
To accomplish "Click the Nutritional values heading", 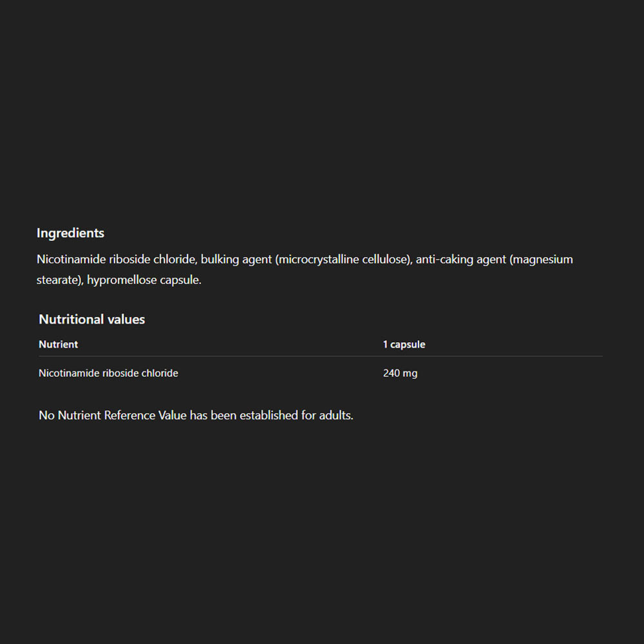I will [91, 319].
